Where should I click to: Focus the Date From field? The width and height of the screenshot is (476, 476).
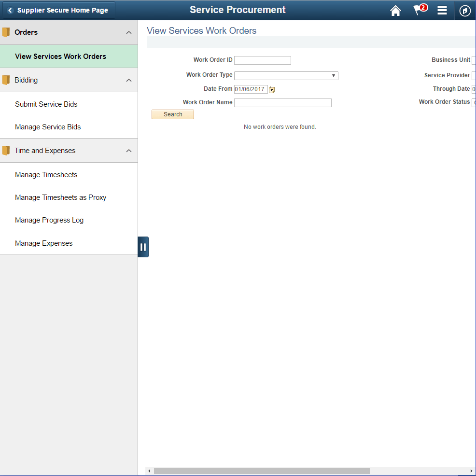tap(251, 89)
